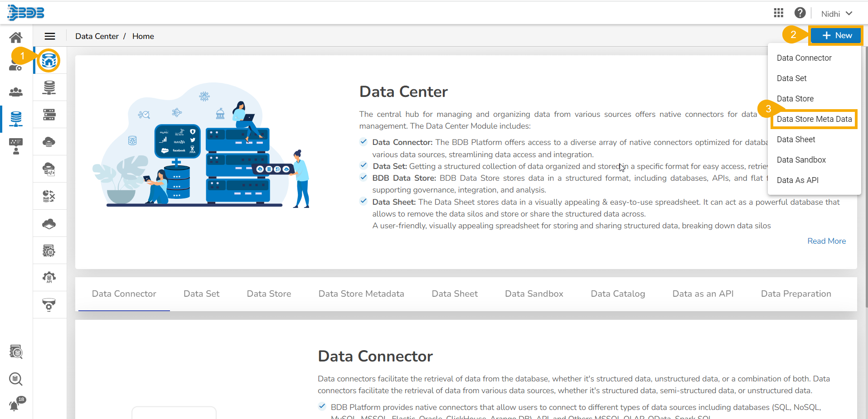
Task: Open the help question mark icon
Action: click(x=800, y=13)
